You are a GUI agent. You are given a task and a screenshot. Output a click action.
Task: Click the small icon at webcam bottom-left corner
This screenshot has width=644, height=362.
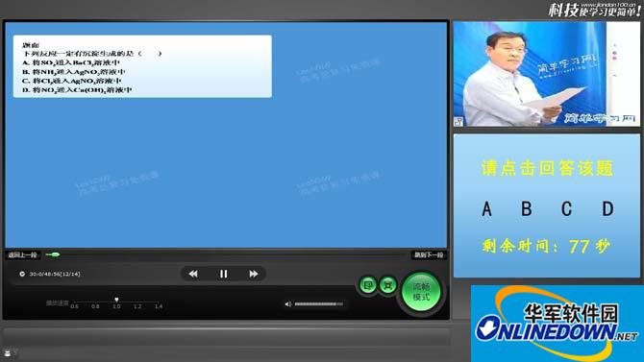point(458,122)
